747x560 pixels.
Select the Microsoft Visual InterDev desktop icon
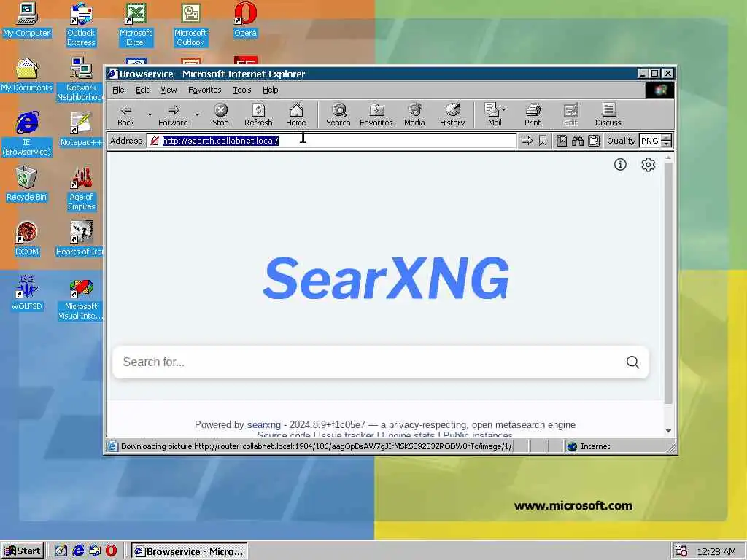tap(80, 300)
